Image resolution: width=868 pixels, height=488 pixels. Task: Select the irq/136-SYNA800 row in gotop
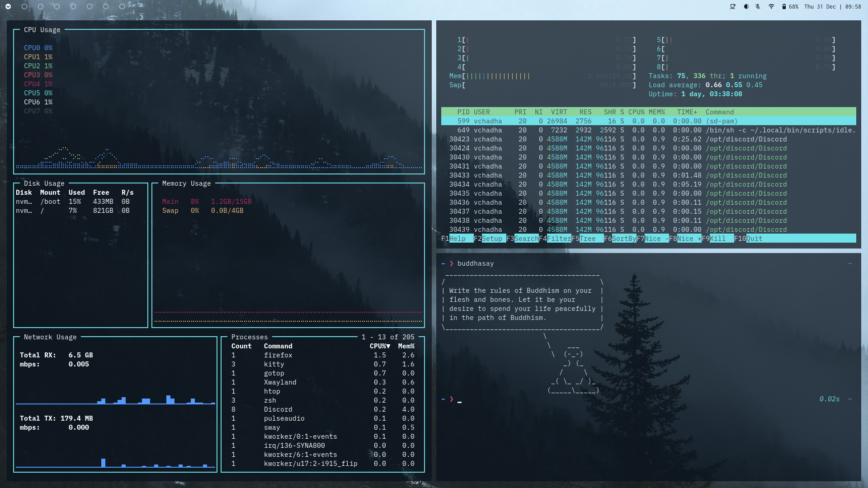click(323, 446)
